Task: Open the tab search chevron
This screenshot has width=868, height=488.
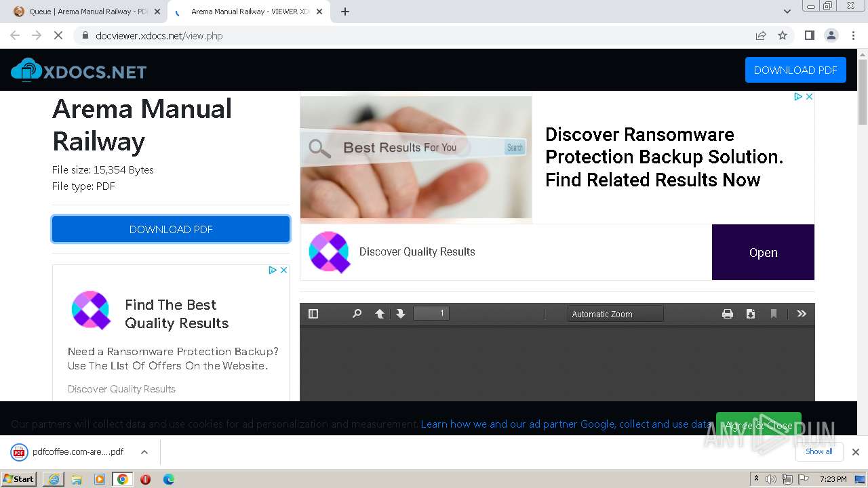Action: [787, 12]
